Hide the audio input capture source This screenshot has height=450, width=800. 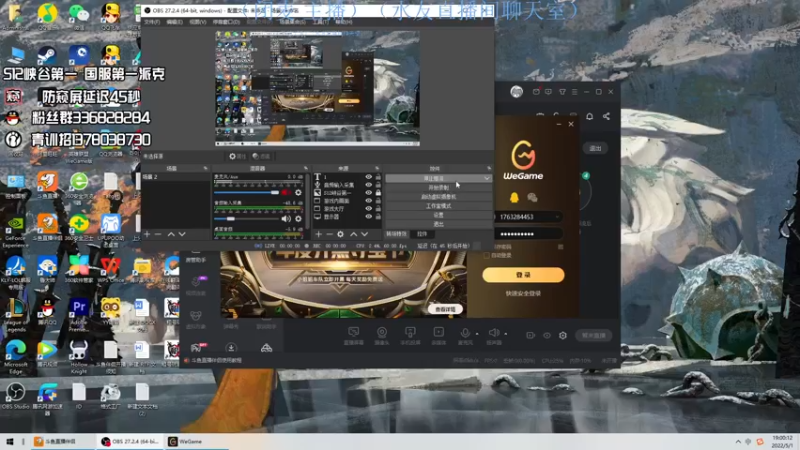pyautogui.click(x=368, y=185)
